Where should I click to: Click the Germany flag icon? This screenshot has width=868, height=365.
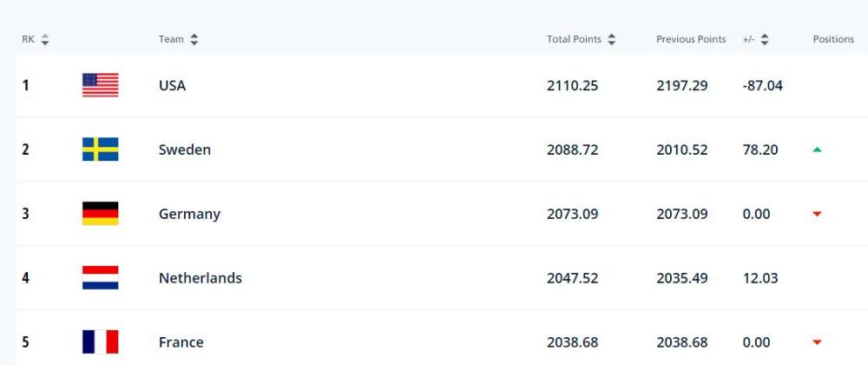tap(100, 214)
